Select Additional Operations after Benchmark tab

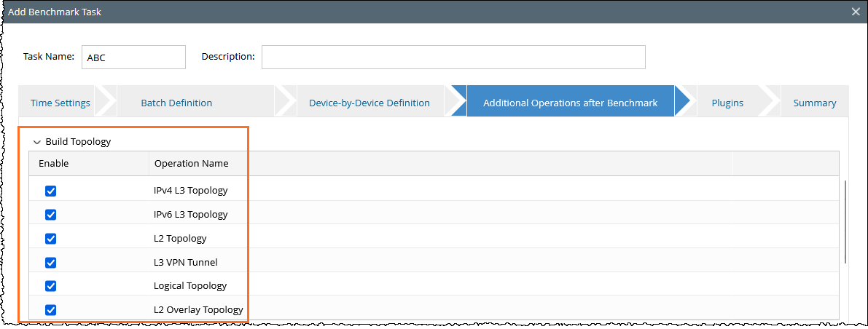(570, 103)
